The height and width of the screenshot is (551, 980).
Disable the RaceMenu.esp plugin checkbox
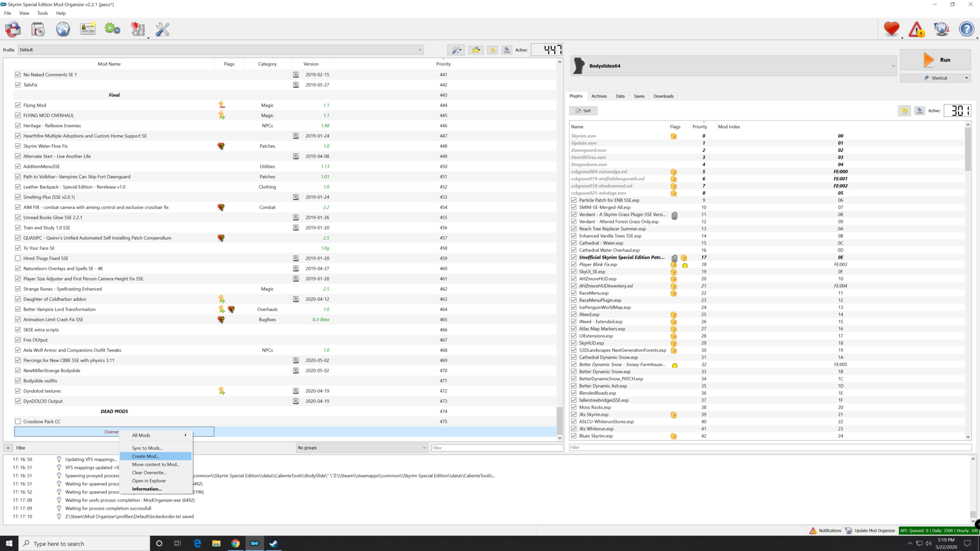(574, 293)
